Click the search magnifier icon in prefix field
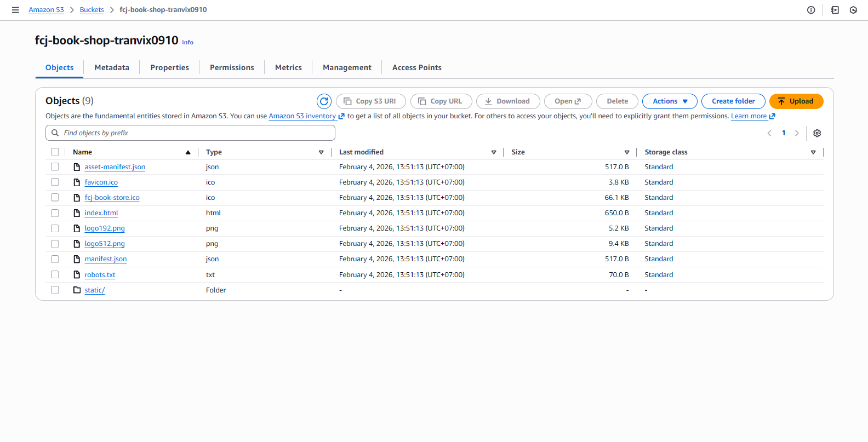 pos(55,133)
